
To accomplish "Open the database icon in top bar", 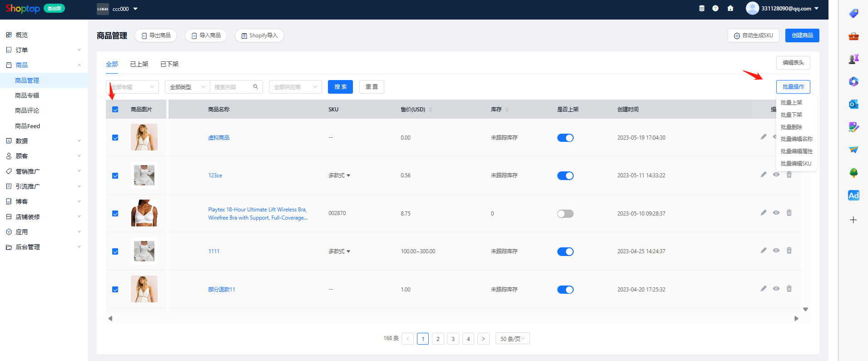I will coord(702,8).
